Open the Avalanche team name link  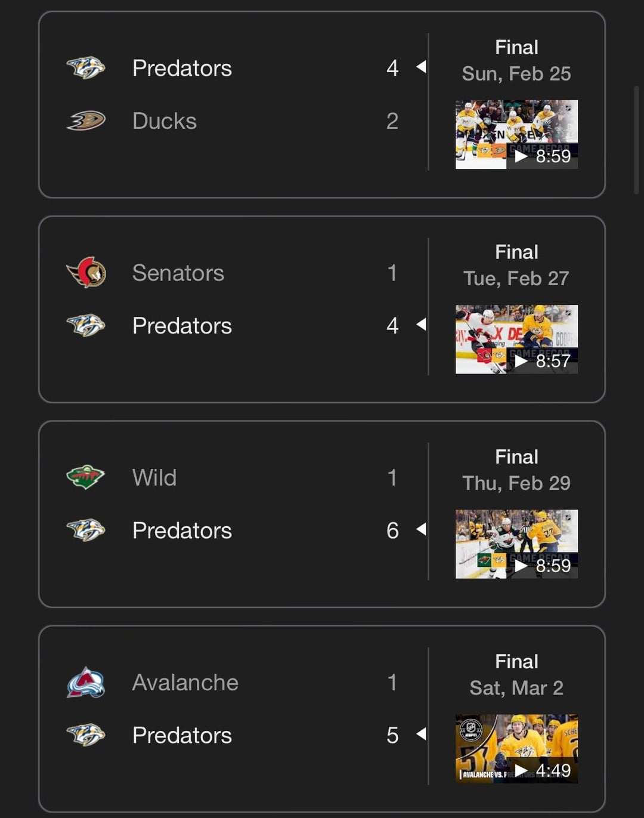tap(185, 683)
